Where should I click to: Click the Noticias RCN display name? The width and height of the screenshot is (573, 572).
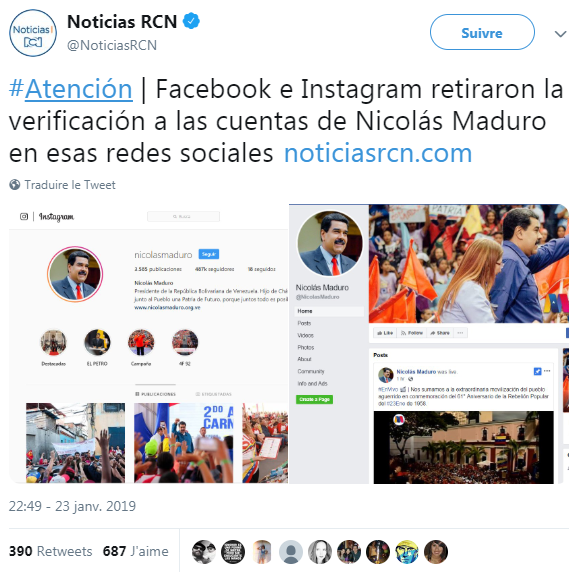(x=122, y=22)
